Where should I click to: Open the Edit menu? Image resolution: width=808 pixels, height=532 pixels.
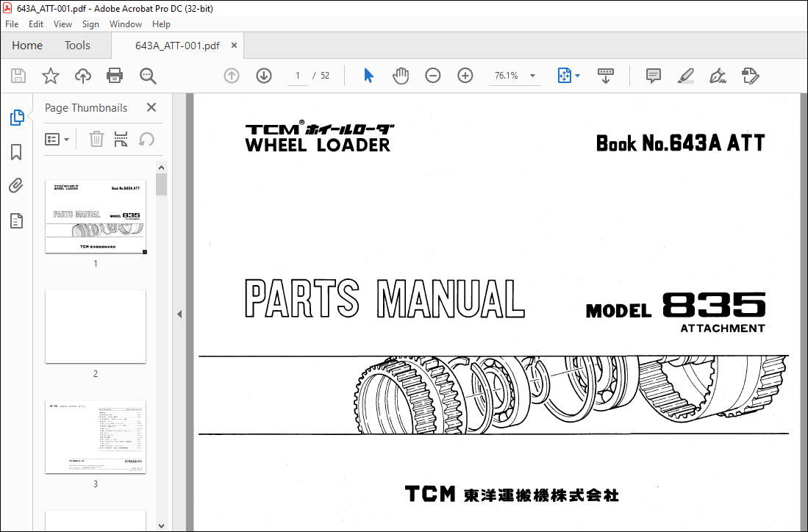[35, 24]
